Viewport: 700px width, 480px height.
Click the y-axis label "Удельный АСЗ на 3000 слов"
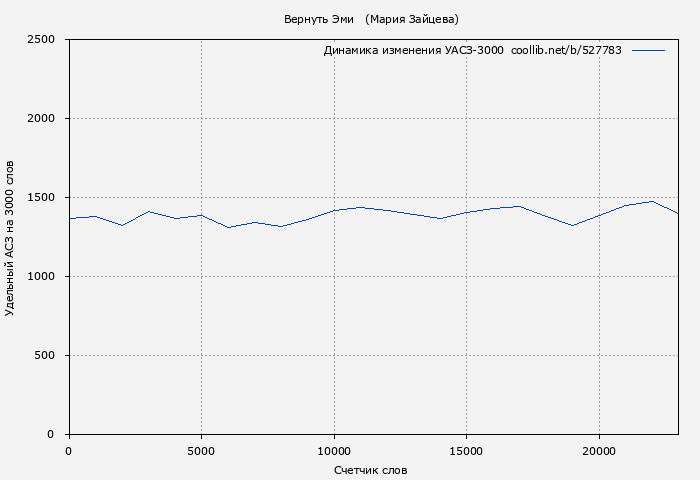click(10, 237)
